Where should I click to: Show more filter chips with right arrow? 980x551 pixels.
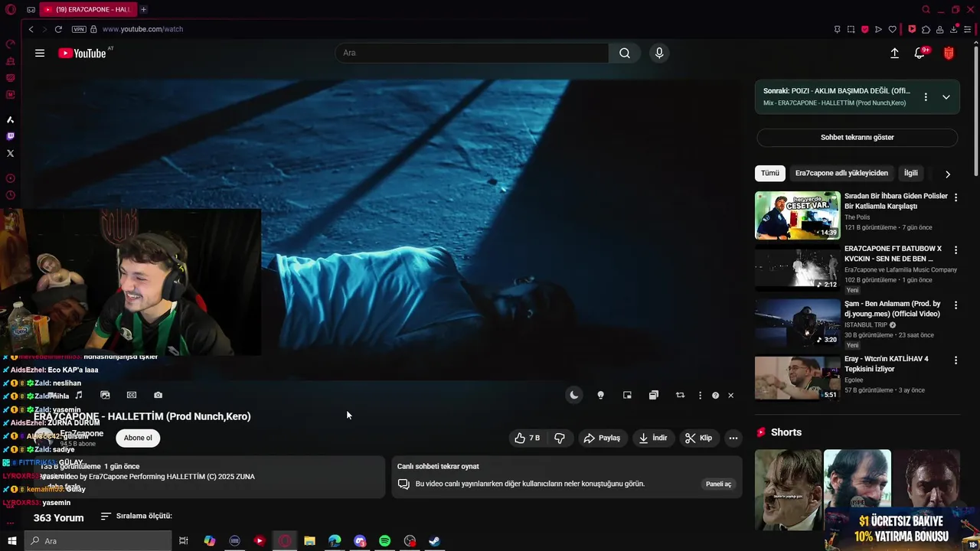pyautogui.click(x=948, y=174)
